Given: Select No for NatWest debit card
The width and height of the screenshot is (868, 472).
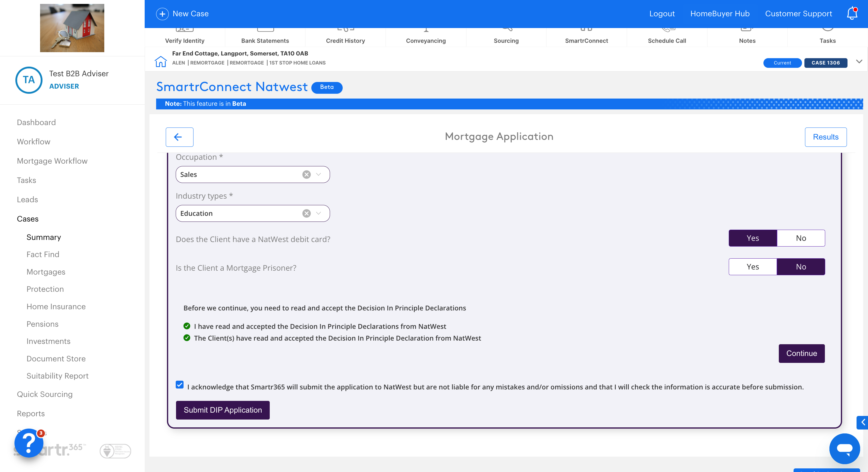Looking at the screenshot, I should [801, 238].
